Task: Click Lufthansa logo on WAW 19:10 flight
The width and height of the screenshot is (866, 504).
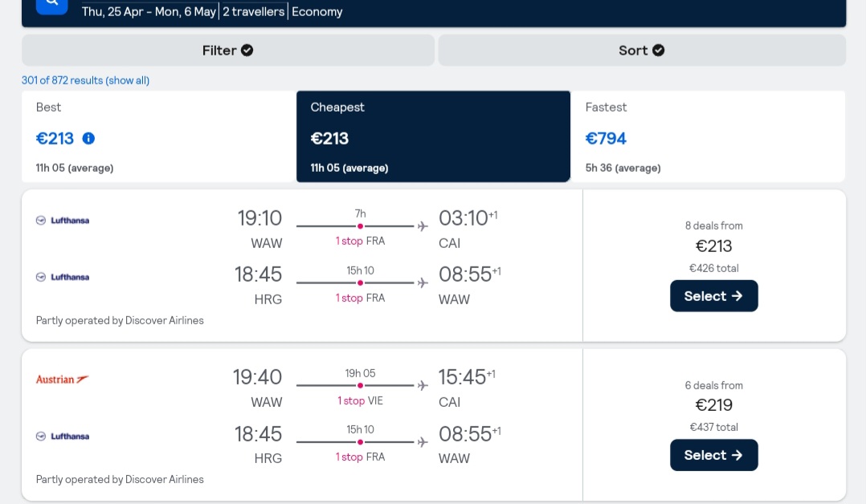Action: tap(63, 220)
